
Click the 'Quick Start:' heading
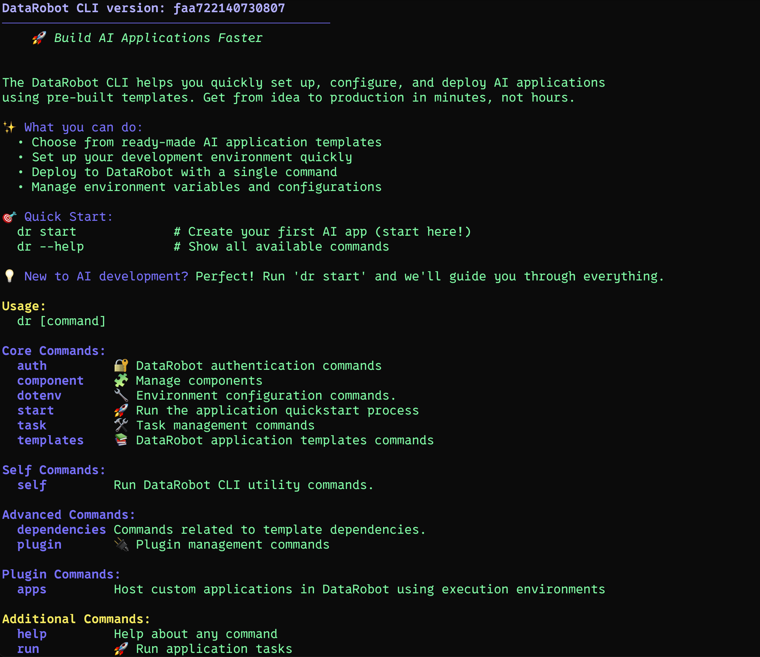pos(68,217)
